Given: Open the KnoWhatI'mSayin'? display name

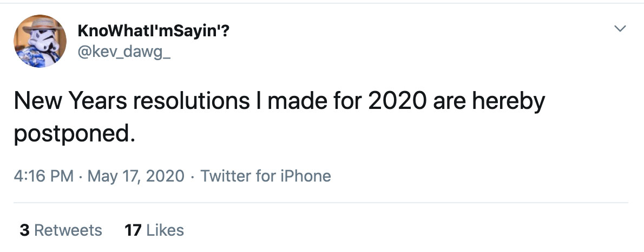Looking at the screenshot, I should click(x=153, y=32).
